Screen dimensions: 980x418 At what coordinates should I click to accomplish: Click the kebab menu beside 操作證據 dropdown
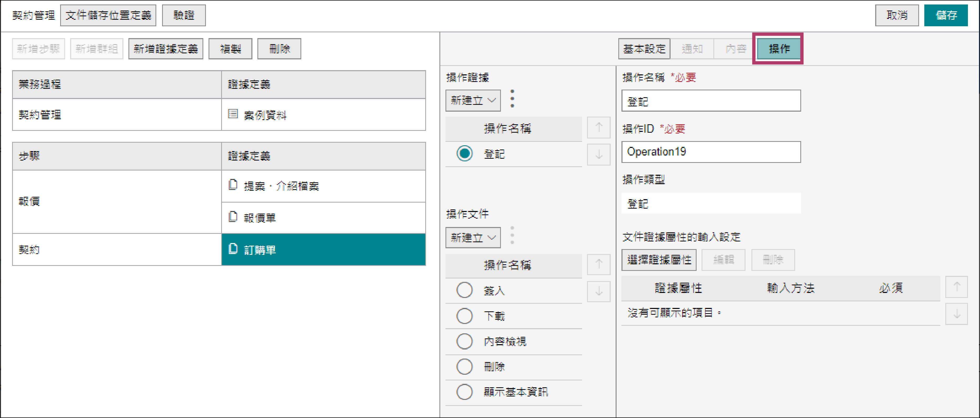512,99
